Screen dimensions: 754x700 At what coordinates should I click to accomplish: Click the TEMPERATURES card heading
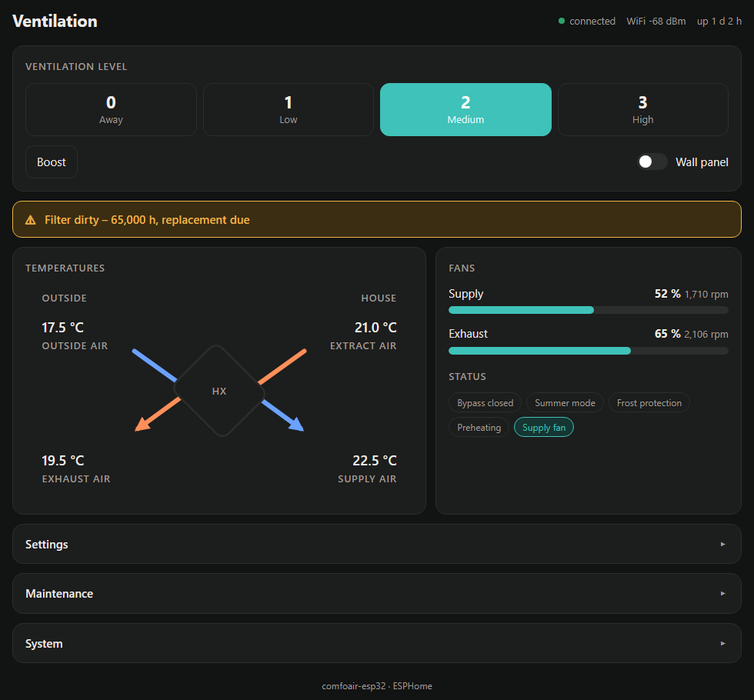tap(65, 268)
